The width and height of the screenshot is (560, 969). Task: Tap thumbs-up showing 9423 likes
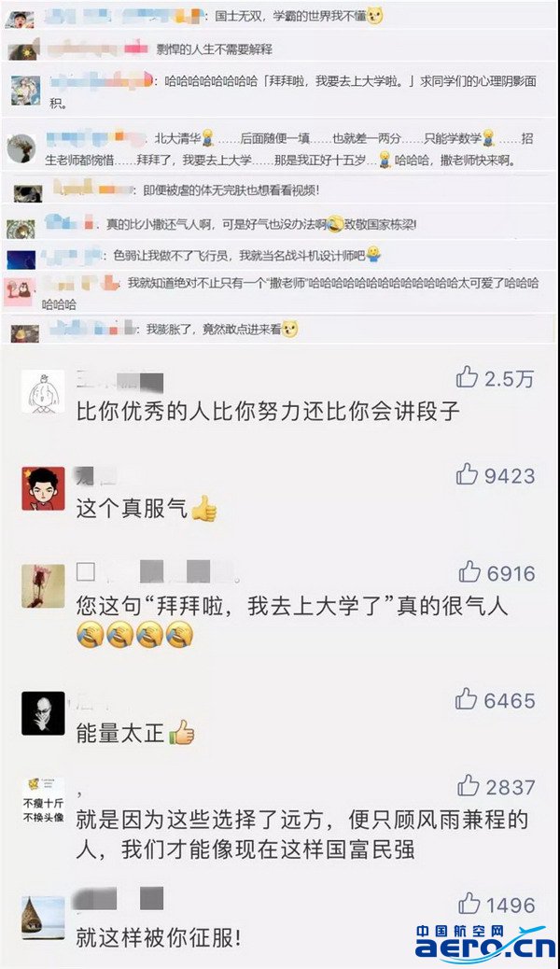pos(468,474)
